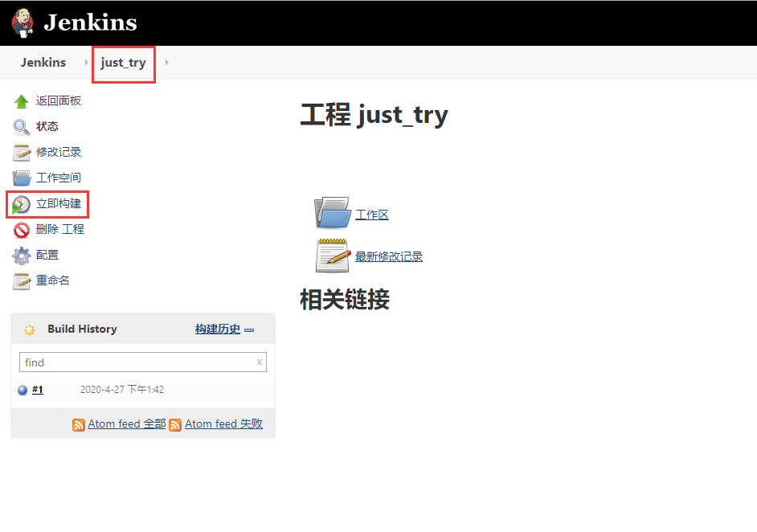Open Atom feed 全部 link
The height and width of the screenshot is (532, 757).
(127, 424)
